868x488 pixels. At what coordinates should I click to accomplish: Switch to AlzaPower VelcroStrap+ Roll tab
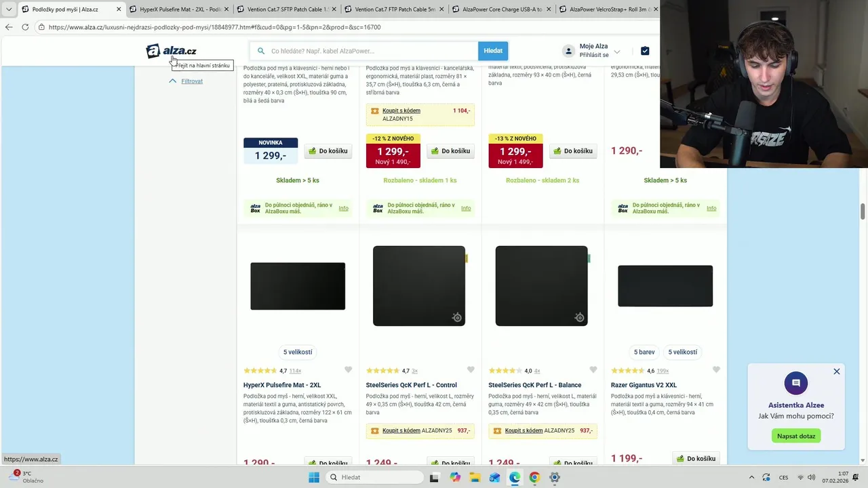610,9
